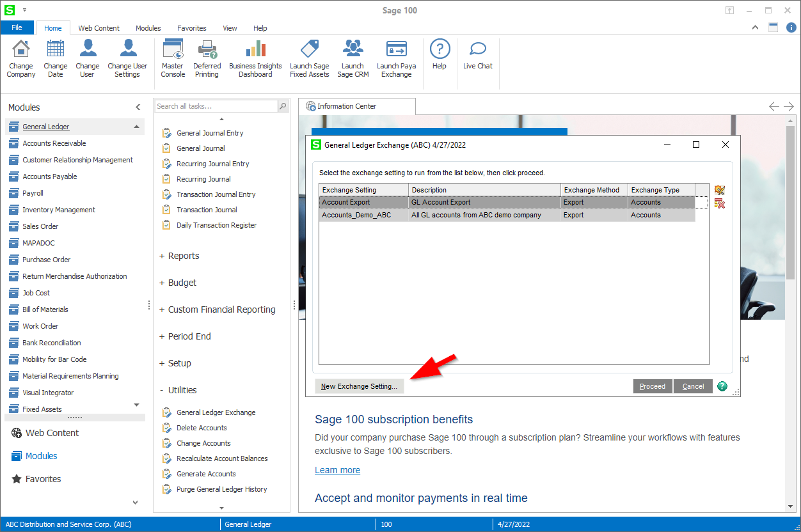This screenshot has height=532, width=801.
Task: Switch to the Web Content tab
Action: click(x=99, y=28)
